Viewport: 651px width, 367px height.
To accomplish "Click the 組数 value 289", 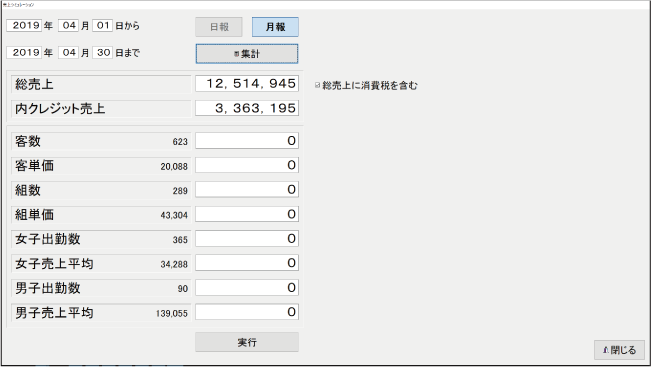I will coord(180,191).
